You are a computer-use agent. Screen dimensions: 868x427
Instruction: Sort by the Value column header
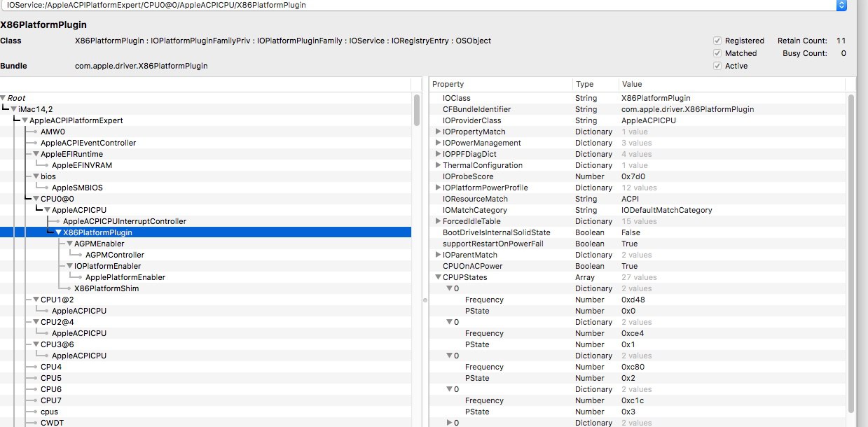732,84
